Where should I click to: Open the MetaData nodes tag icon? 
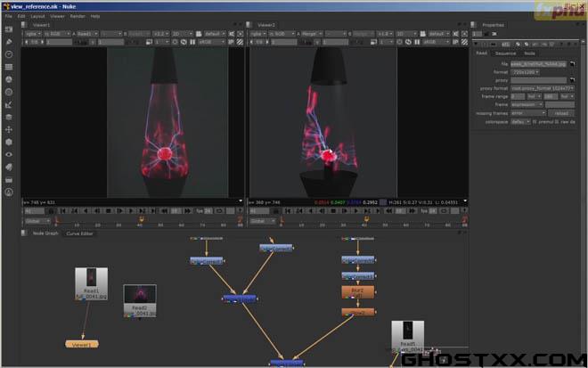(x=9, y=168)
